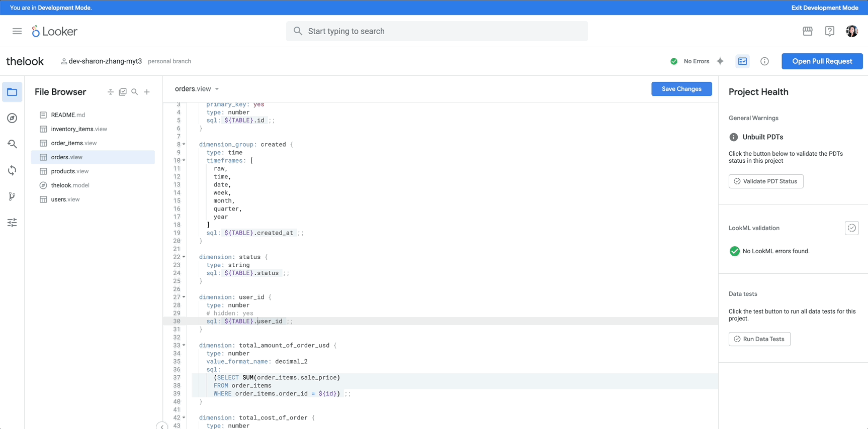The height and width of the screenshot is (429, 868).
Task: Open the Marketplace icon in header
Action: pyautogui.click(x=808, y=31)
